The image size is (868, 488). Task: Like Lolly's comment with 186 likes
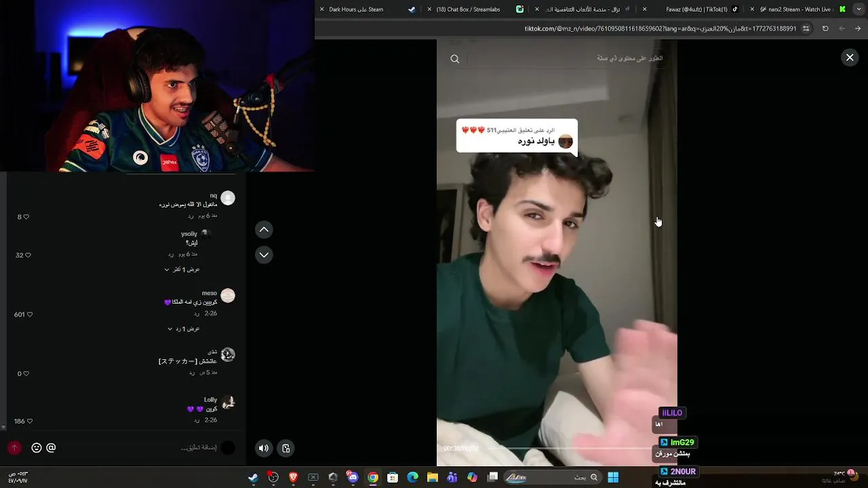tap(29, 421)
